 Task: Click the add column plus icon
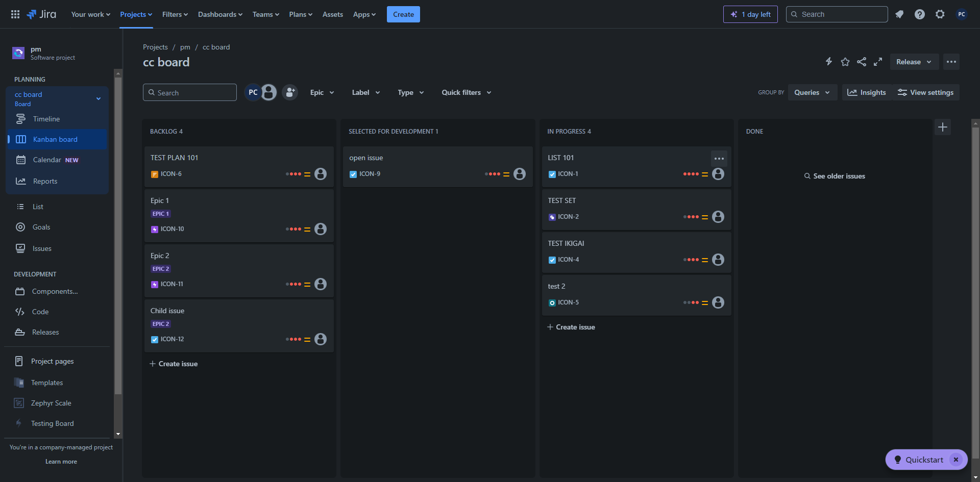click(x=943, y=127)
